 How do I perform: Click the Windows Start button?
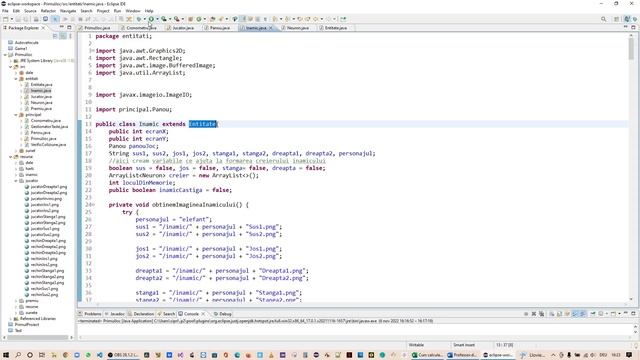click(6, 355)
